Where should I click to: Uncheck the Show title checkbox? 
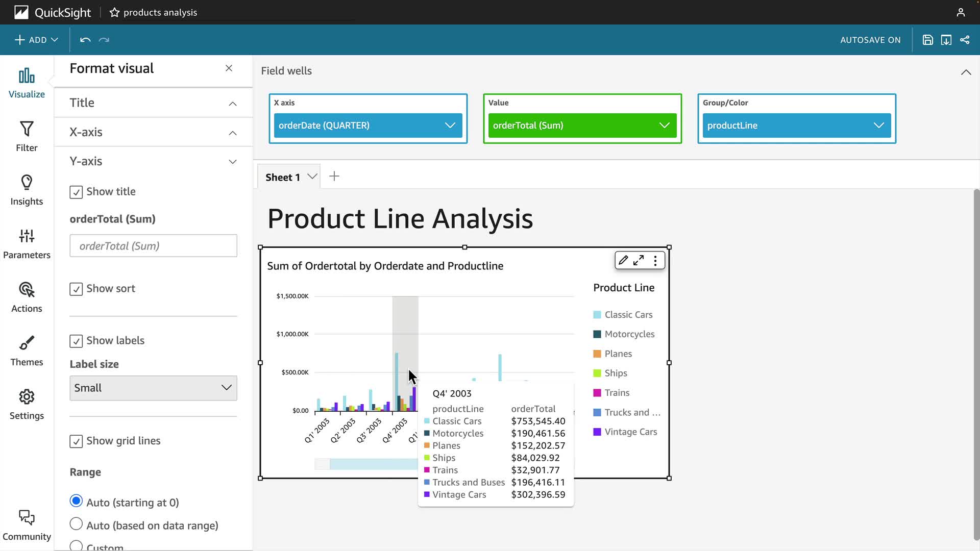click(x=76, y=192)
